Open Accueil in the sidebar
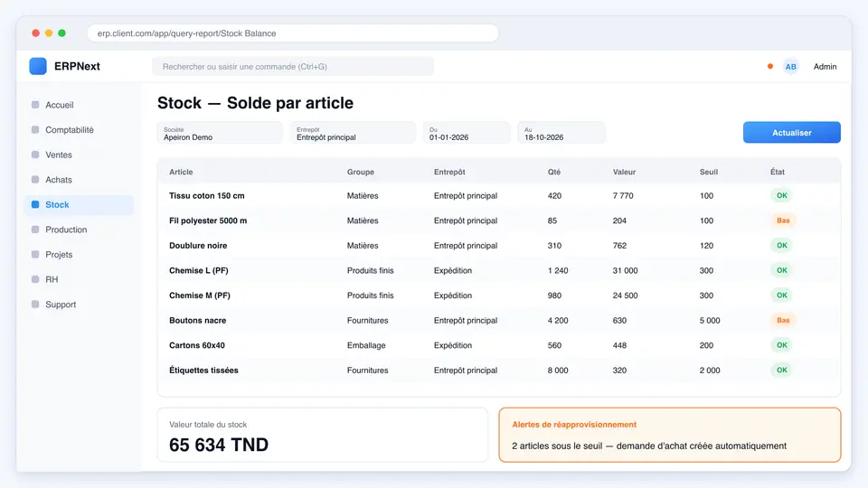This screenshot has height=488, width=868. [80, 105]
